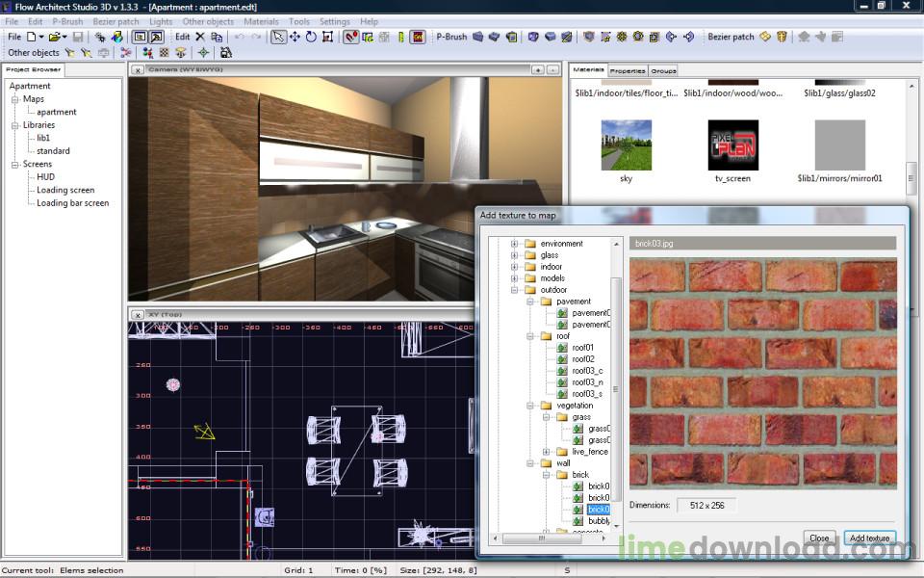Collapse the outdoor folder in texture dialog
Screen dimensions: 924x578
click(x=514, y=290)
